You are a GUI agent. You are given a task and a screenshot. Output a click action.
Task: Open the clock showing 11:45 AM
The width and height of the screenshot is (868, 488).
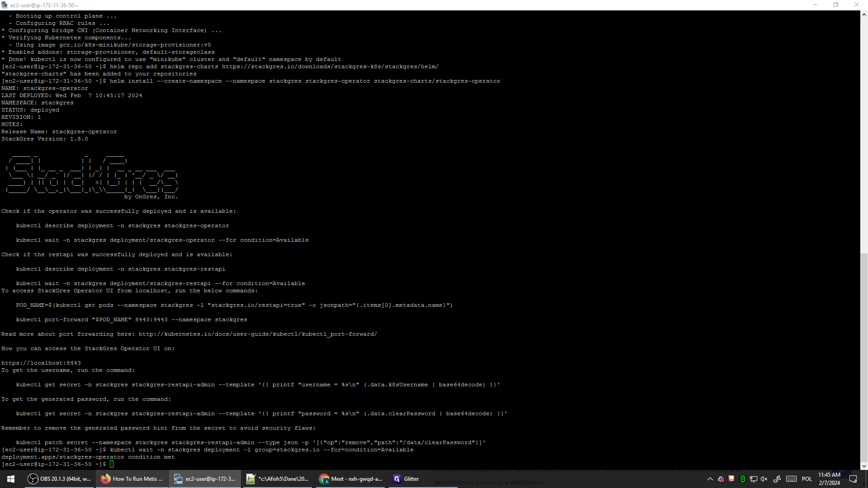[829, 479]
